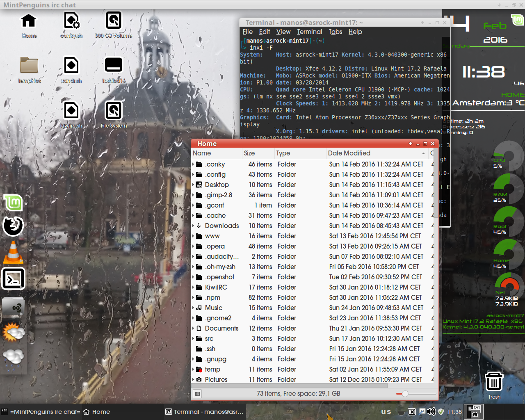The image size is (525, 420).
Task: Click the us keyboard layout indicator
Action: coord(386,412)
